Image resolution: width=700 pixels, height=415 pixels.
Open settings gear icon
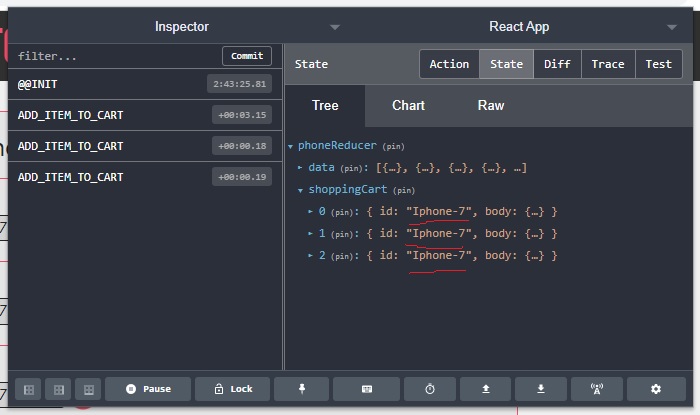pyautogui.click(x=656, y=389)
